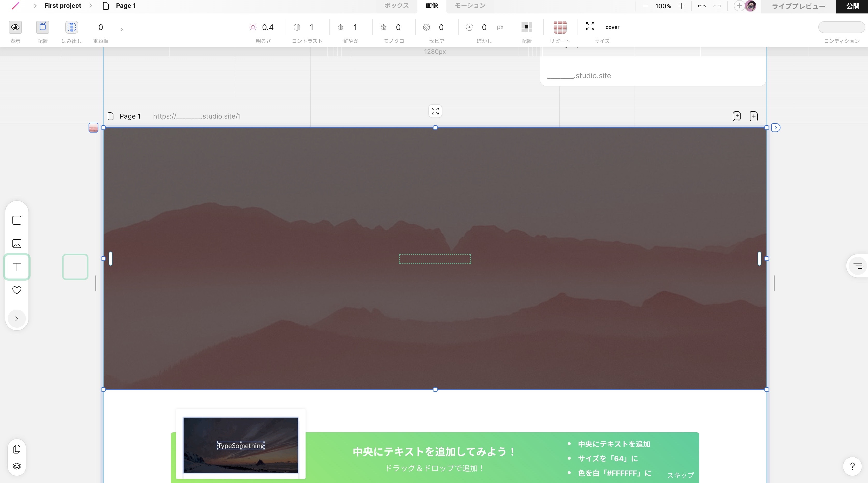
Task: Select the Text tool in left toolbar
Action: (x=17, y=267)
